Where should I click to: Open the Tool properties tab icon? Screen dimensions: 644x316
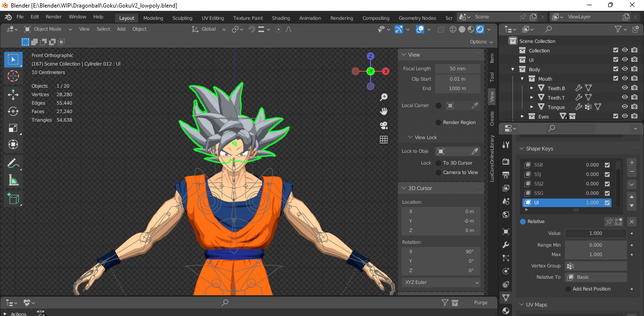click(506, 145)
